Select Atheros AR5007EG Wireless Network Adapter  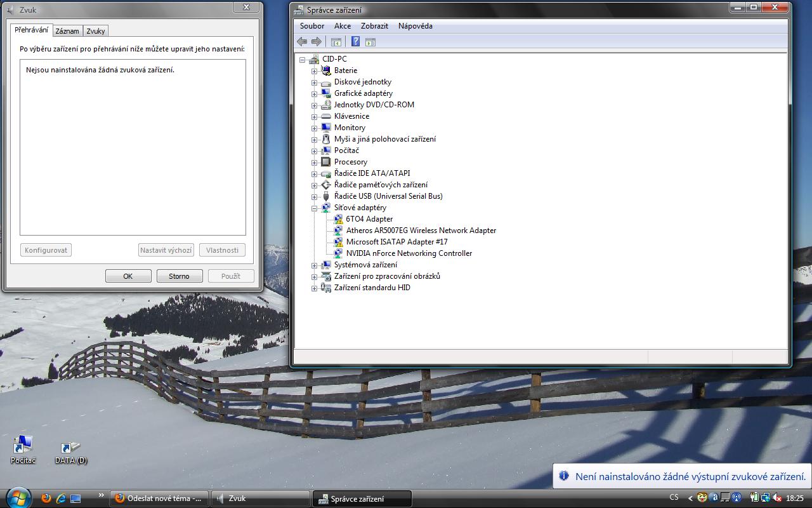coord(421,231)
